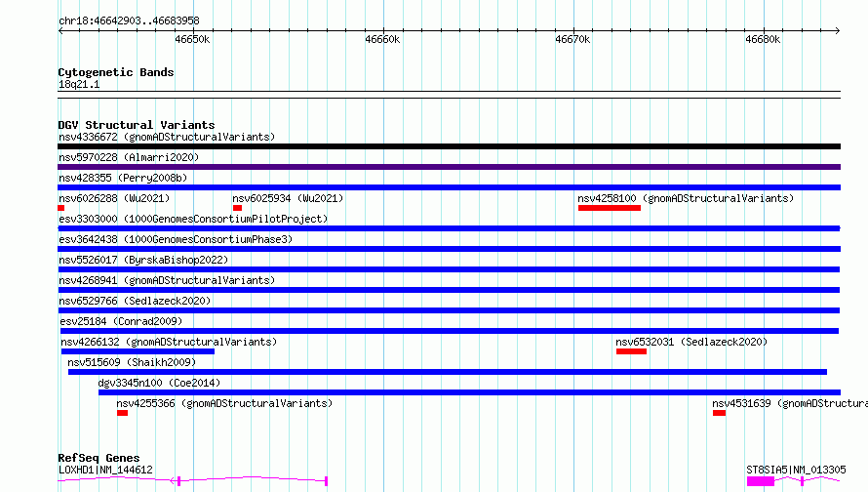This screenshot has width=868, height=492.
Task: Click the 46660k ruler label
Action: (x=382, y=39)
